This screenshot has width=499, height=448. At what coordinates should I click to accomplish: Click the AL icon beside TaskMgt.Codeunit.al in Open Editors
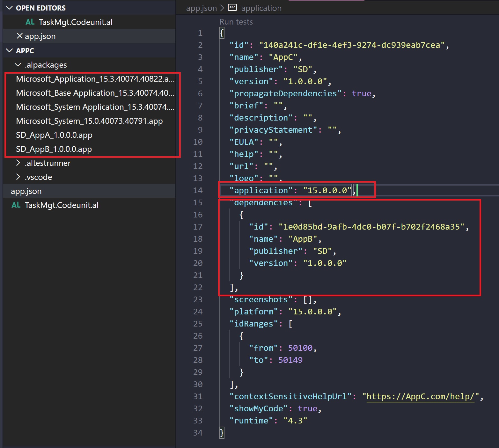[30, 22]
